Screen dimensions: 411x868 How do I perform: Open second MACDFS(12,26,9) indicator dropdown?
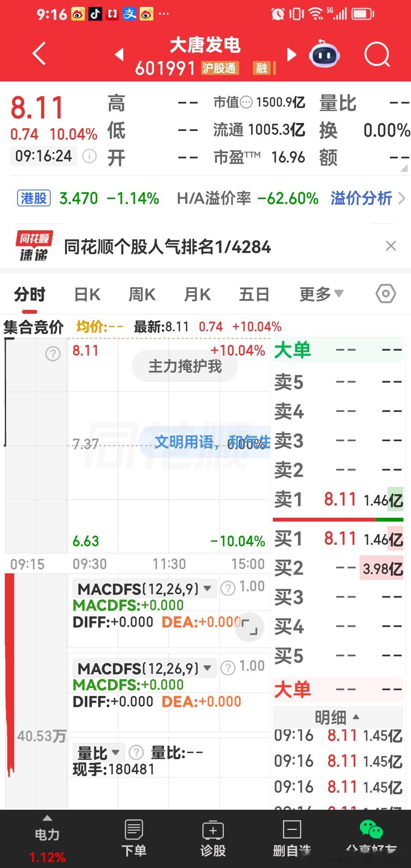145,669
